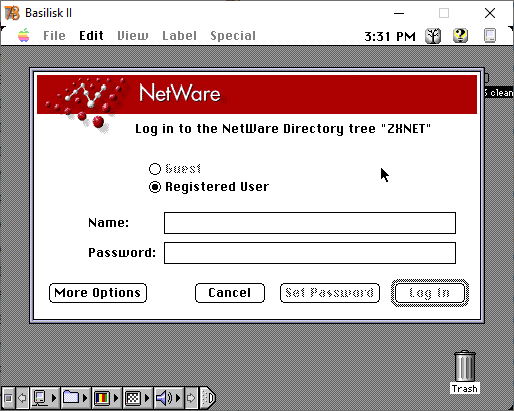
Task: Open the Special menu
Action: (x=233, y=36)
